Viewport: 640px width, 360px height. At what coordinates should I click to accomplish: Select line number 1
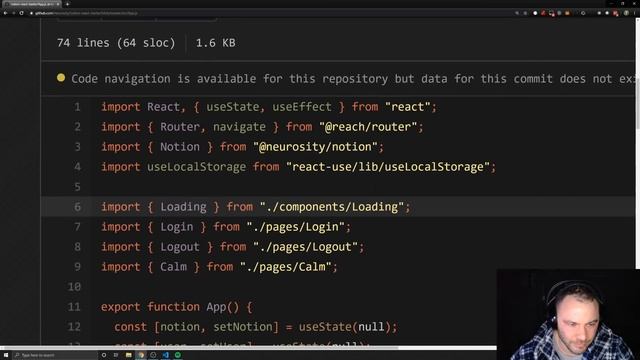(77, 107)
